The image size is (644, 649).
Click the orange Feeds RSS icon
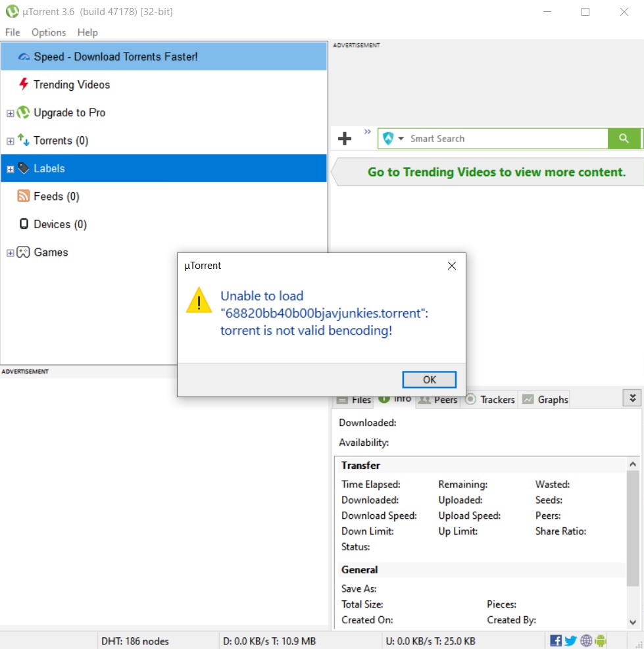24,196
